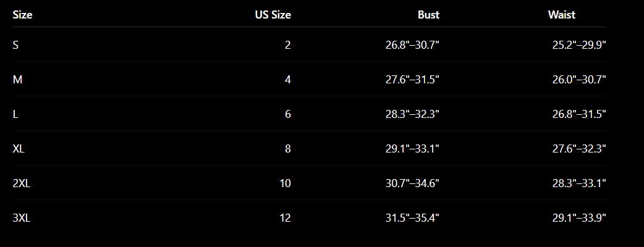Click the waist value 27.6"–32.3"
This screenshot has width=644, height=247.
point(579,148)
